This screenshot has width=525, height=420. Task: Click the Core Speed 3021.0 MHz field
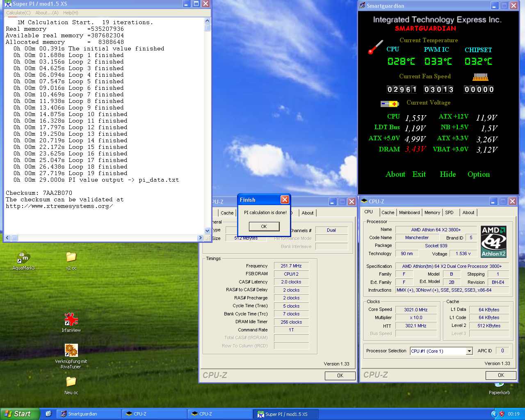pos(415,310)
